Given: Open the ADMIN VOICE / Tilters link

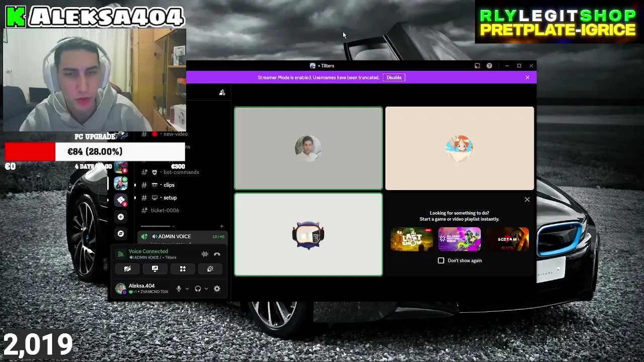Looking at the screenshot, I should [153, 257].
